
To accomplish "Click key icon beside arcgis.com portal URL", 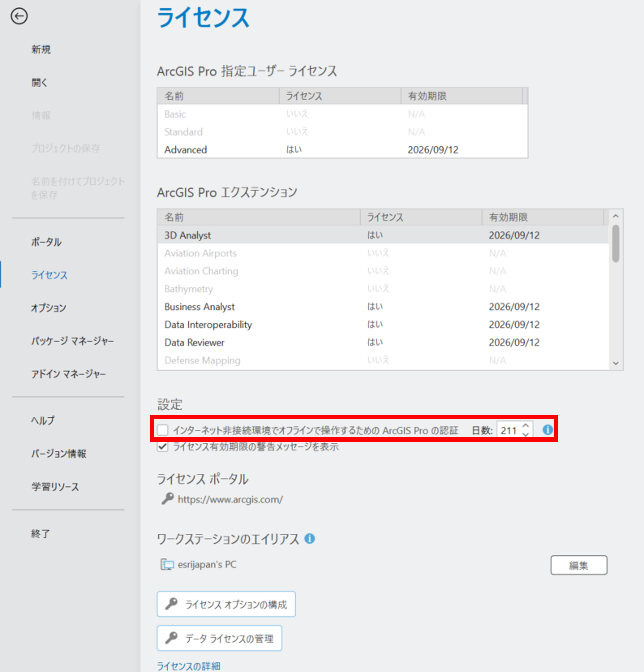I will click(x=168, y=498).
